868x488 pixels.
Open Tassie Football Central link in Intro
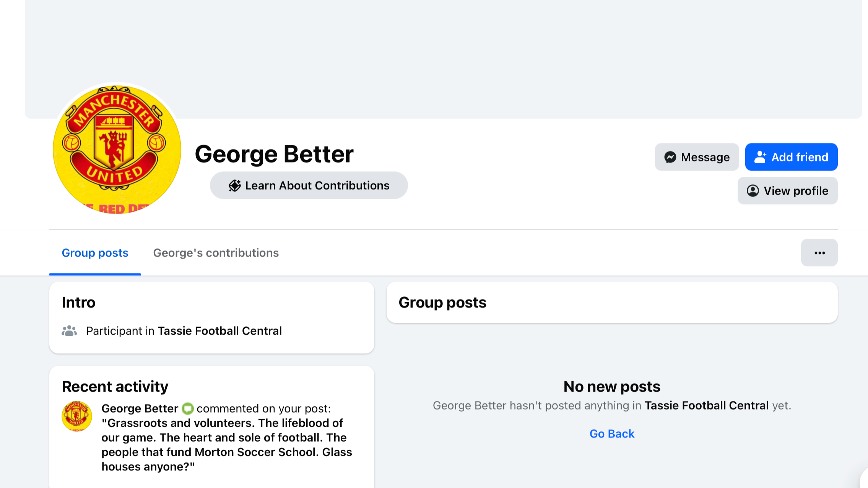[x=220, y=331]
